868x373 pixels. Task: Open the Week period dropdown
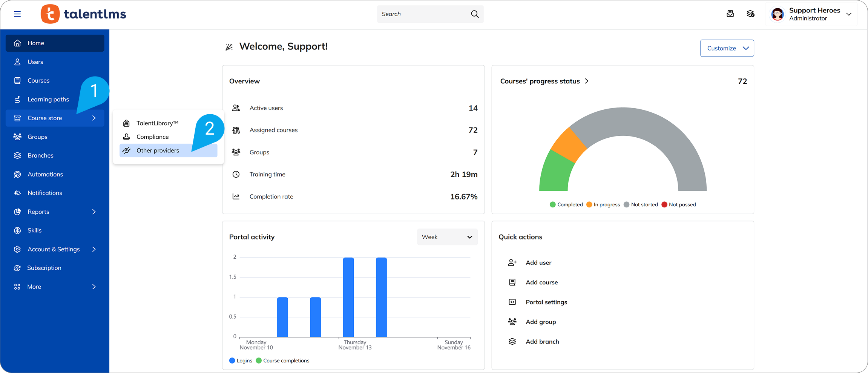tap(447, 237)
